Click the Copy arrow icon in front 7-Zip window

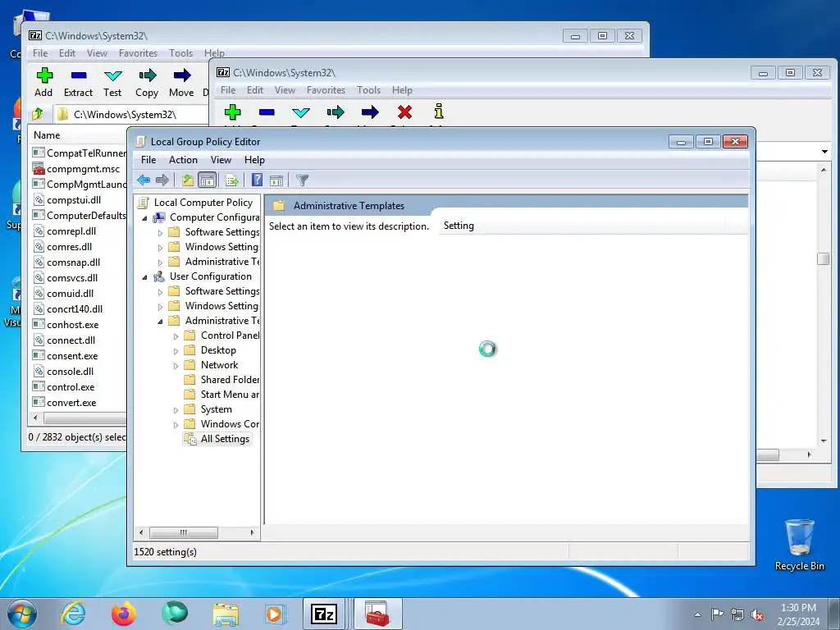pos(336,112)
